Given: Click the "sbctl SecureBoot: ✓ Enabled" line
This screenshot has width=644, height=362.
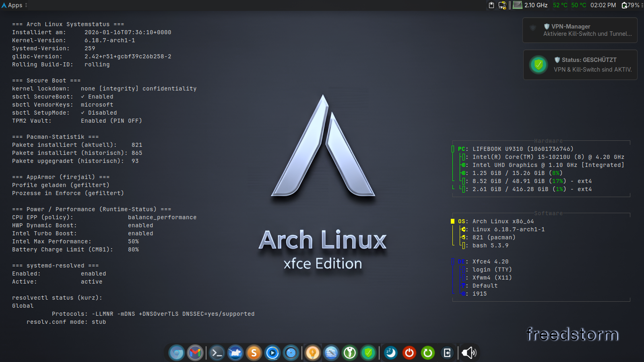Looking at the screenshot, I should point(63,97).
